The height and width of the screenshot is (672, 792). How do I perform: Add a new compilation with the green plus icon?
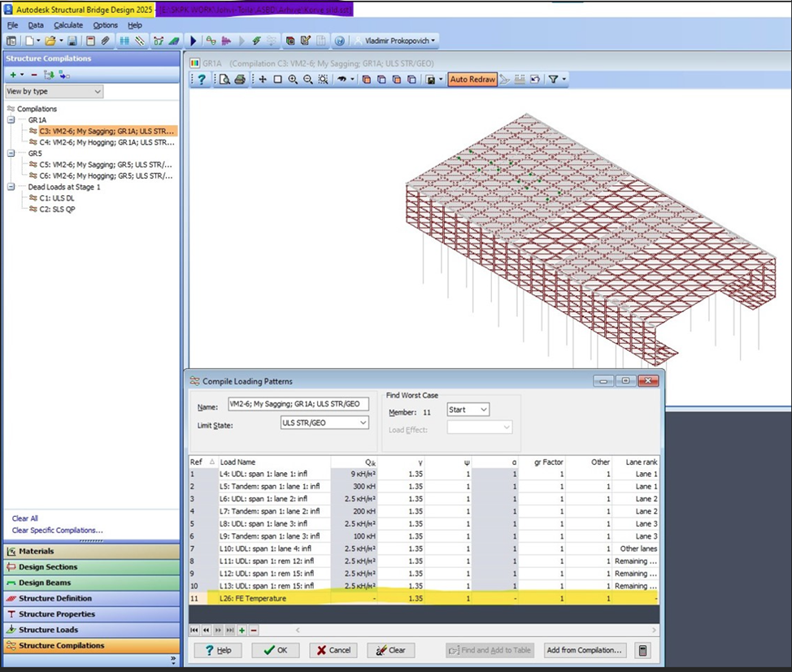point(15,74)
